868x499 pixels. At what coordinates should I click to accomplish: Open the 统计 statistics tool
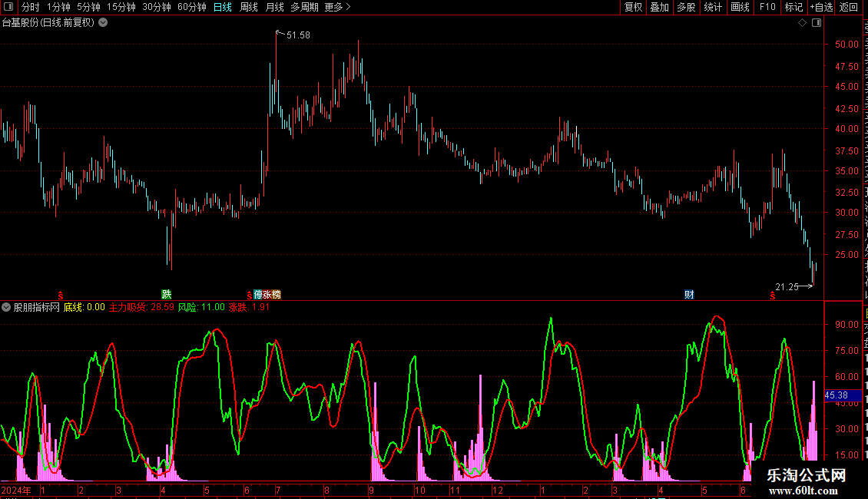pyautogui.click(x=712, y=7)
